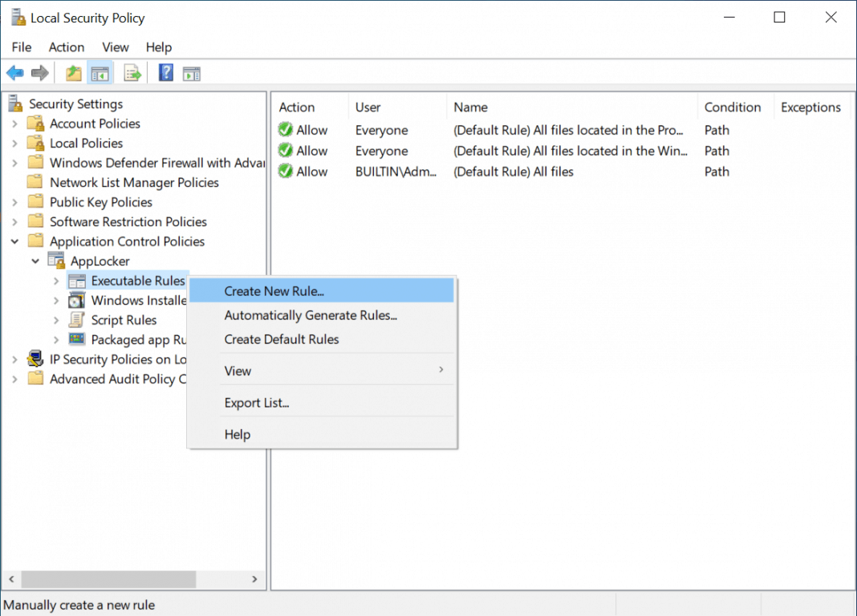Open the Action menu
Viewport: 857px width, 616px height.
pyautogui.click(x=67, y=47)
